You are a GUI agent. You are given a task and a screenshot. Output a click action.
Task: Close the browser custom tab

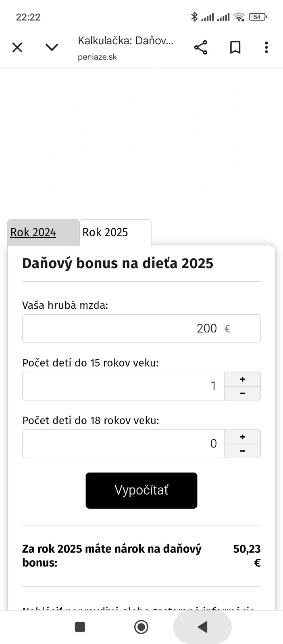(17, 47)
